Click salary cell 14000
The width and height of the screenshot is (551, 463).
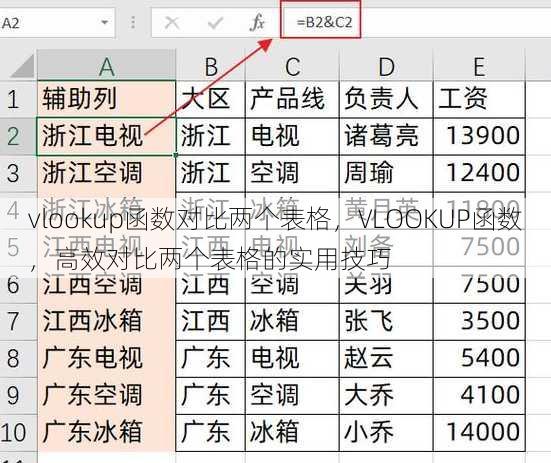479,432
